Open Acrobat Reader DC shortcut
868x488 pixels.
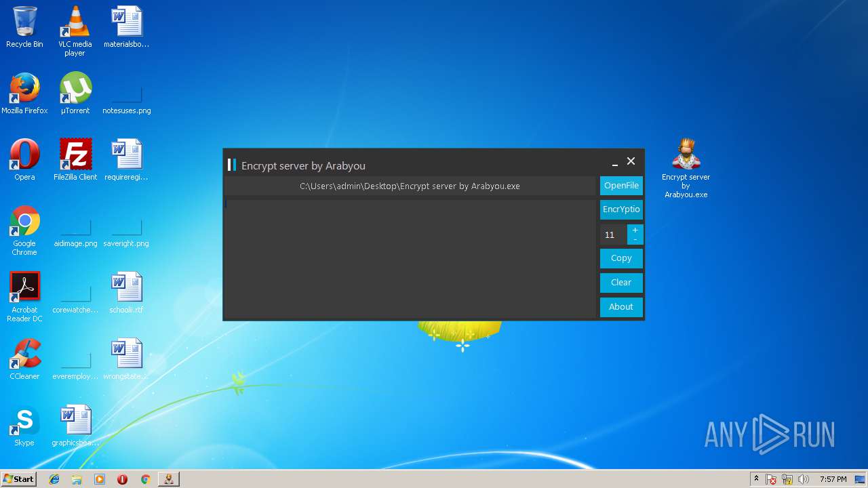(24, 297)
